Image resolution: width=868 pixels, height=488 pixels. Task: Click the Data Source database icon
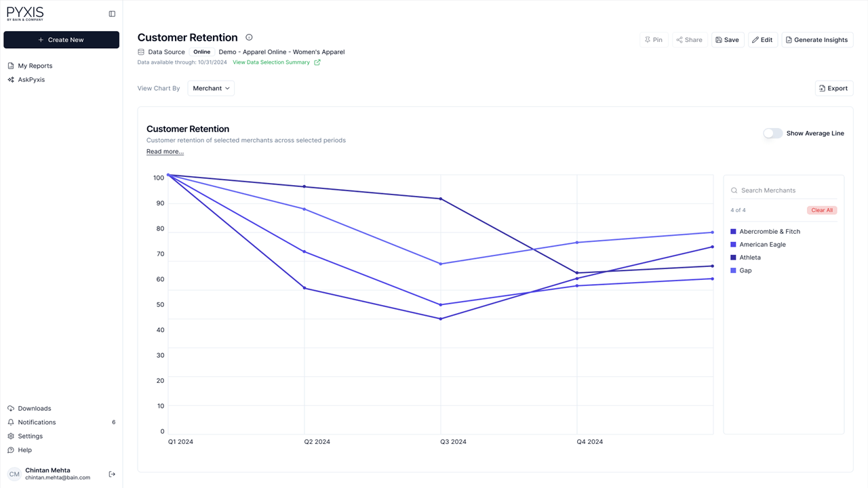pos(141,52)
